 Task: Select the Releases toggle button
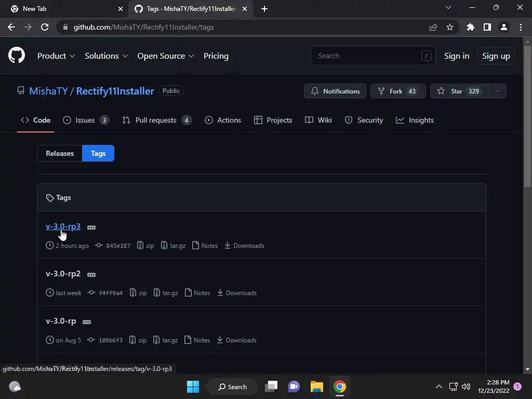tap(60, 153)
